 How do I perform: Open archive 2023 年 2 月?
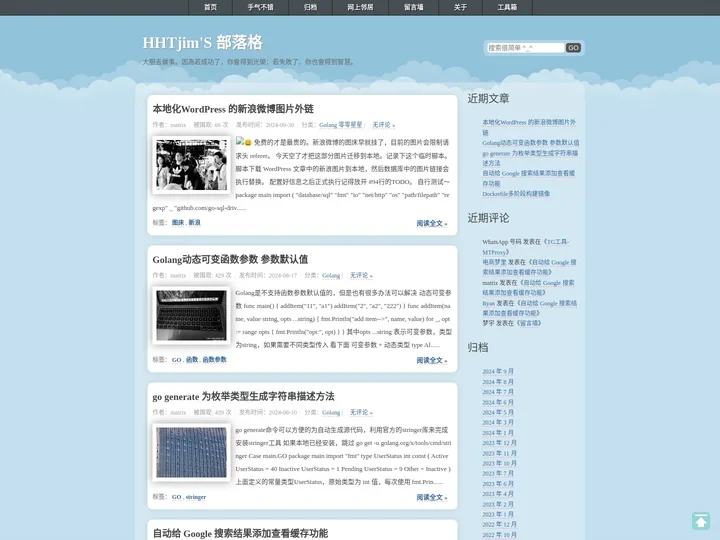498,504
